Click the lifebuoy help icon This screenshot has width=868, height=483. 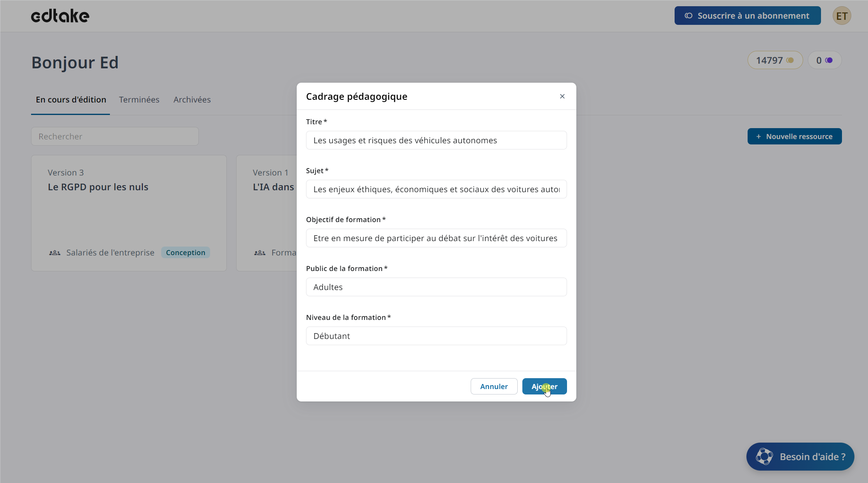764,457
